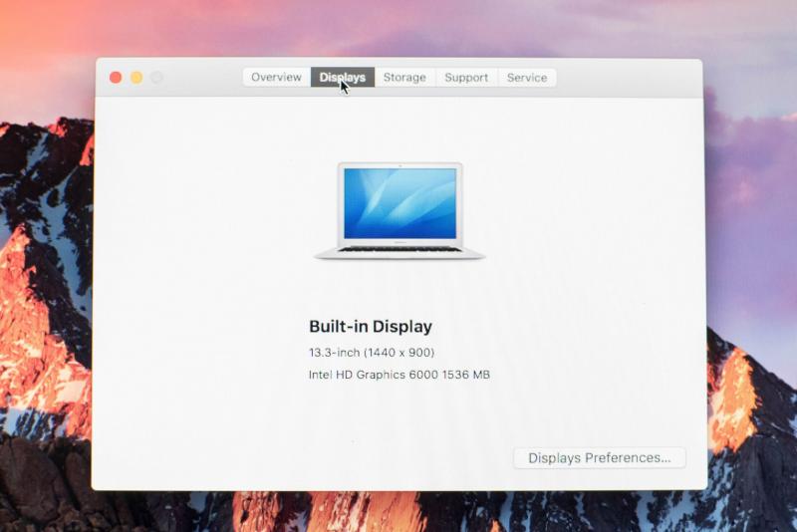Click the grayed-out zoom window button
Viewport: 797px width, 532px height.
[x=157, y=78]
